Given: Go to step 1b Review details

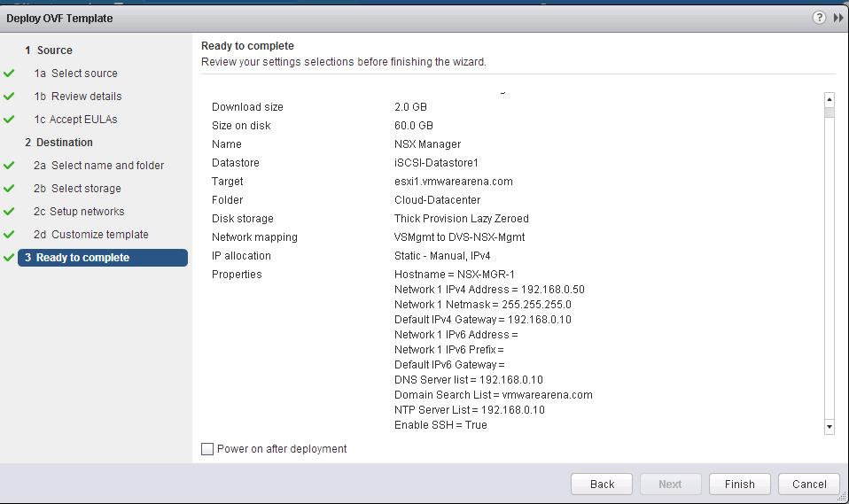Looking at the screenshot, I should pos(77,97).
